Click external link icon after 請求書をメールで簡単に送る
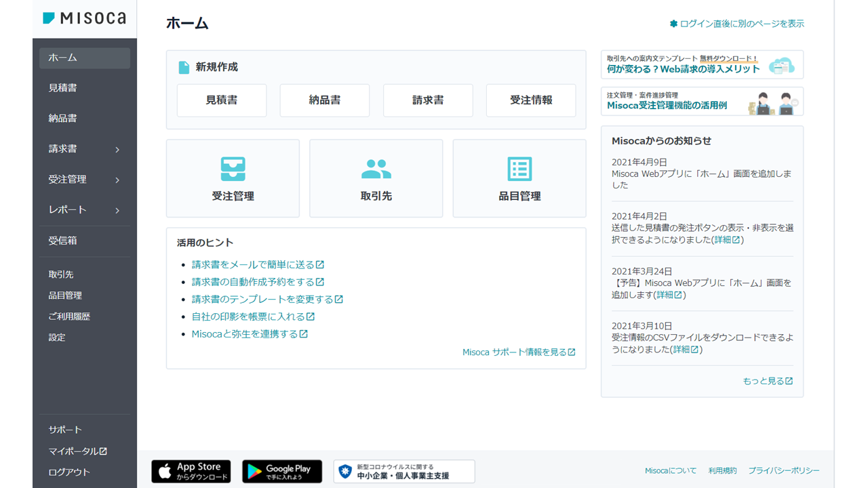Screen dimensions: 868x488 coord(320,265)
